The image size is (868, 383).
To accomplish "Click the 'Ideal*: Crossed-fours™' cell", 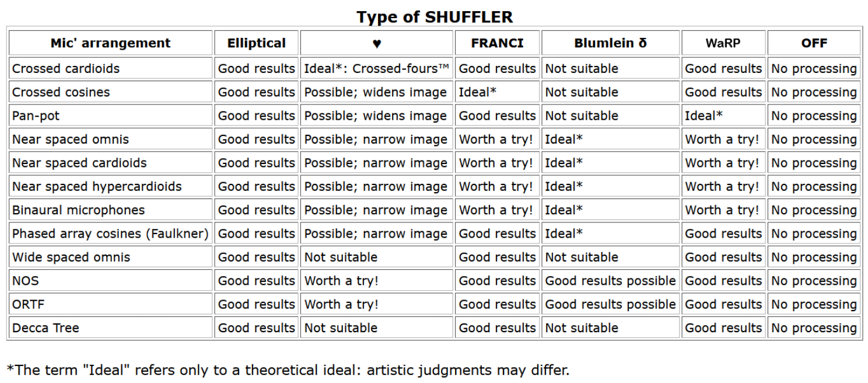I will pos(376,69).
